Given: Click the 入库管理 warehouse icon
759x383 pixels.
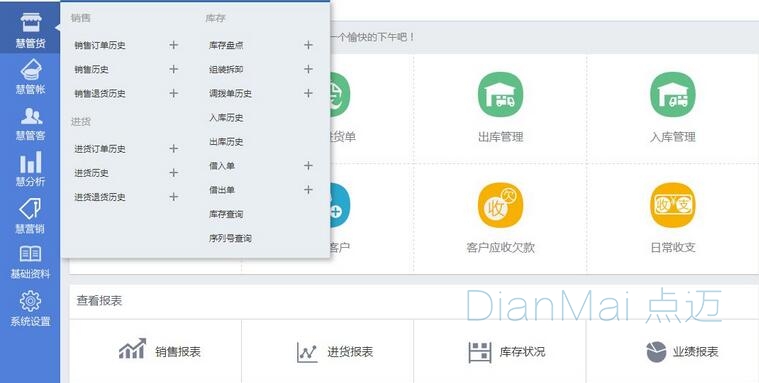Looking at the screenshot, I should [x=673, y=94].
